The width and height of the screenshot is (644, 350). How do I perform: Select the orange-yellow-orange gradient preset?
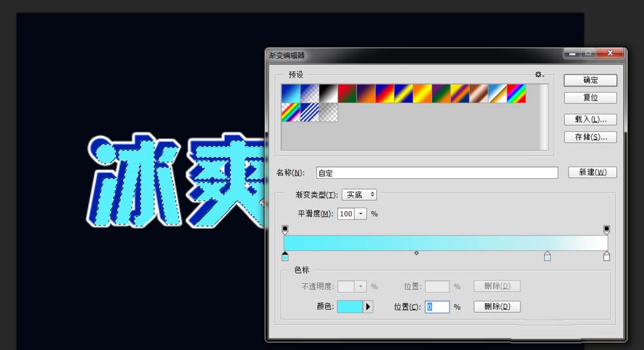click(x=422, y=93)
